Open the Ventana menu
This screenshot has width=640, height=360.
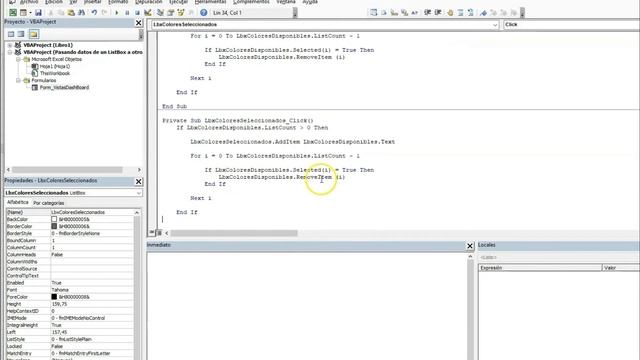pos(286,2)
